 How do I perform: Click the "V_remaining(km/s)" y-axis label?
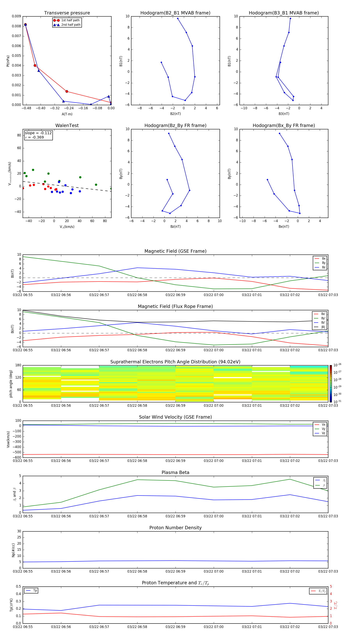pyautogui.click(x=10, y=173)
